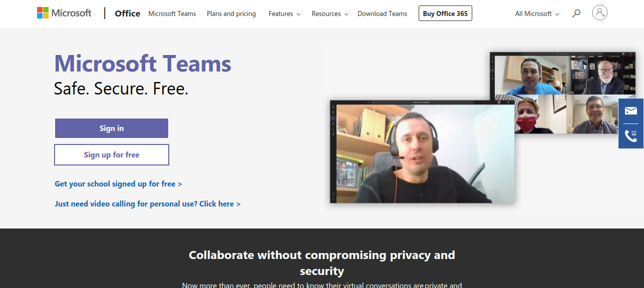Click the purple Sign in button
This screenshot has height=288, width=644.
112,128
